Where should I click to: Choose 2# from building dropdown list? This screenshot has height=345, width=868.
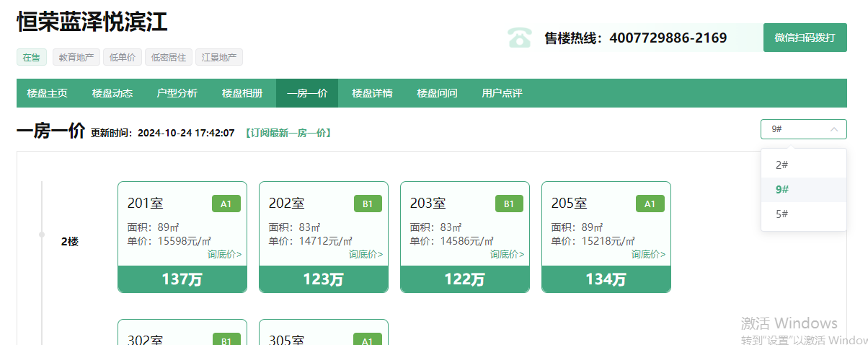coord(803,165)
